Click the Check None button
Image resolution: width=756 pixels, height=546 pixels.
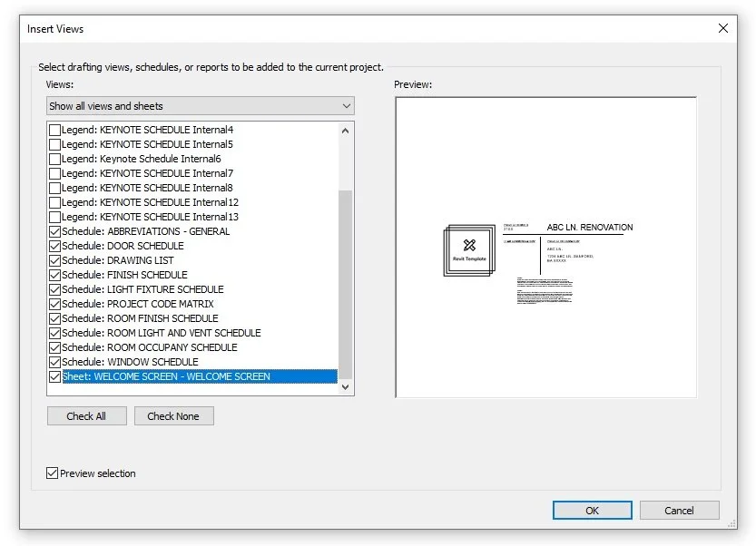173,415
